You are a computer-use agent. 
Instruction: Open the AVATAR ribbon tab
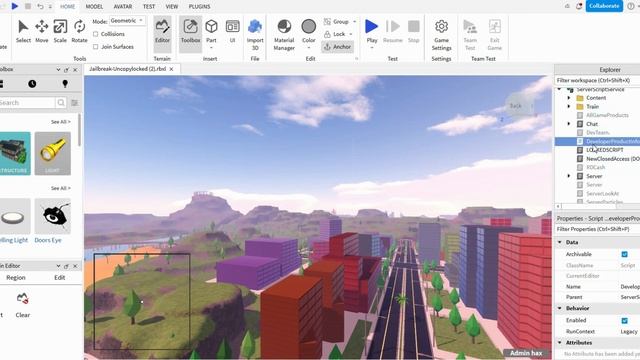click(123, 7)
